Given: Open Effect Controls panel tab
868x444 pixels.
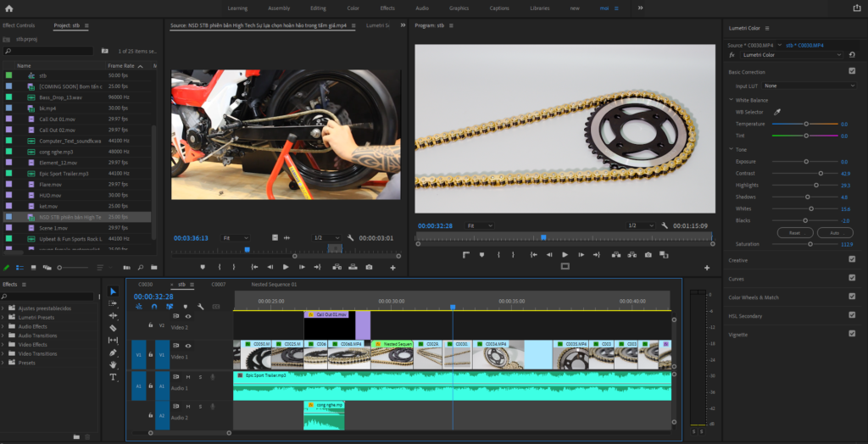Looking at the screenshot, I should point(19,25).
